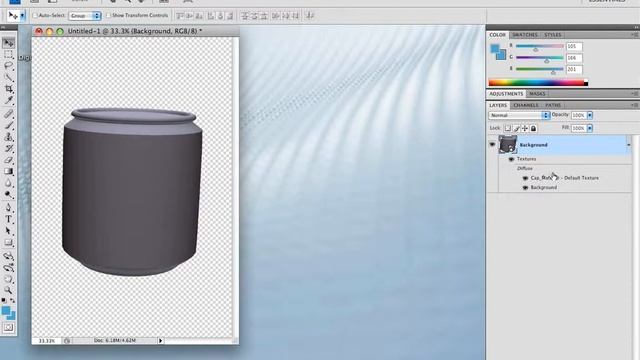The width and height of the screenshot is (640, 360).
Task: Click the Lock position icon
Action: 525,128
